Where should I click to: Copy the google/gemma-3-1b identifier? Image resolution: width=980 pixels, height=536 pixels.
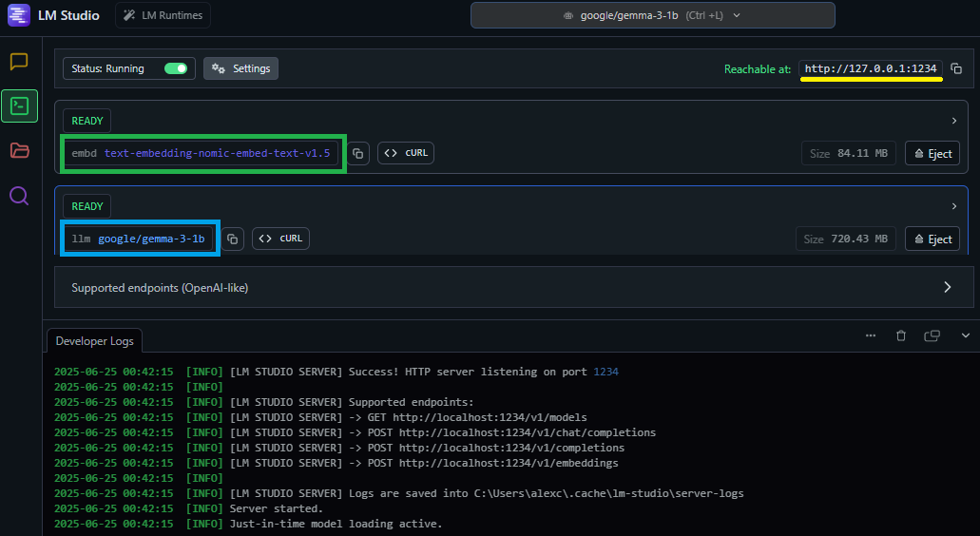(232, 239)
